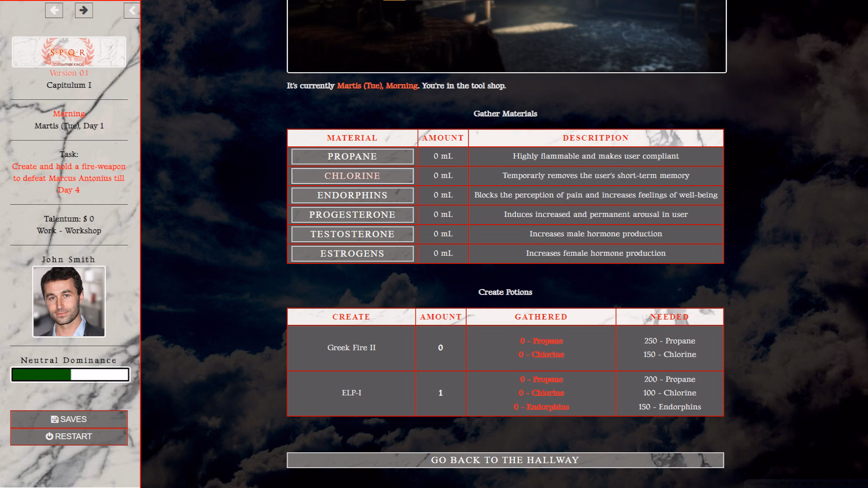Click 'Highly flammable and makes user compliant' description

(x=596, y=156)
